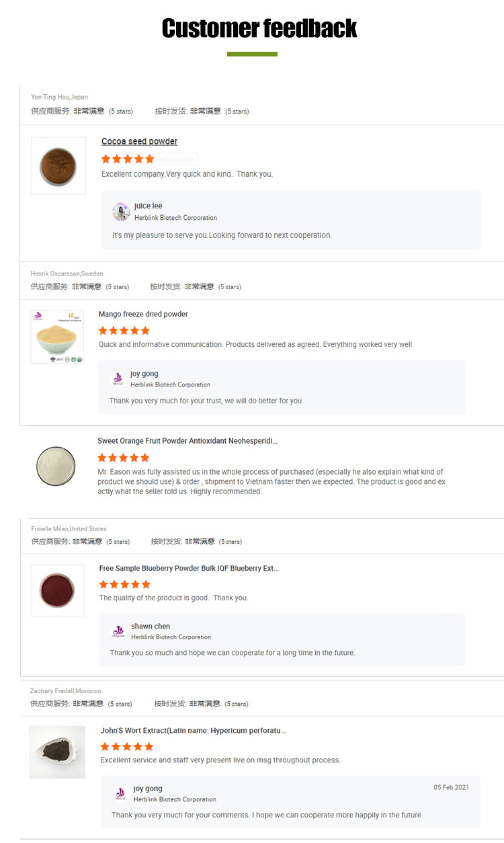
Task: Click the blueberry powder thumbnail image
Action: point(57,590)
